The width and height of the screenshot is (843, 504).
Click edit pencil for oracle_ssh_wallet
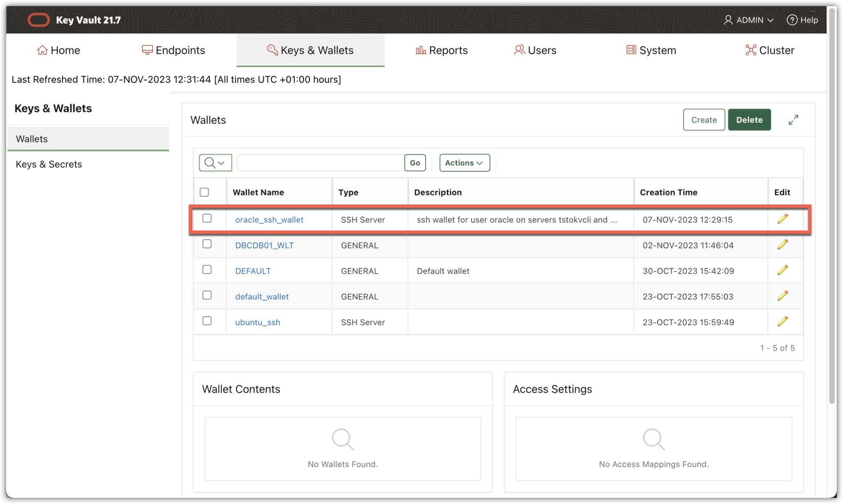coord(782,219)
